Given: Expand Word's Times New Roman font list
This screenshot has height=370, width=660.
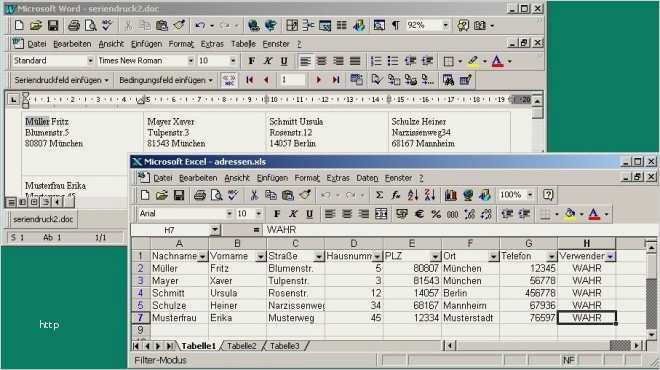Looking at the screenshot, I should [191, 61].
